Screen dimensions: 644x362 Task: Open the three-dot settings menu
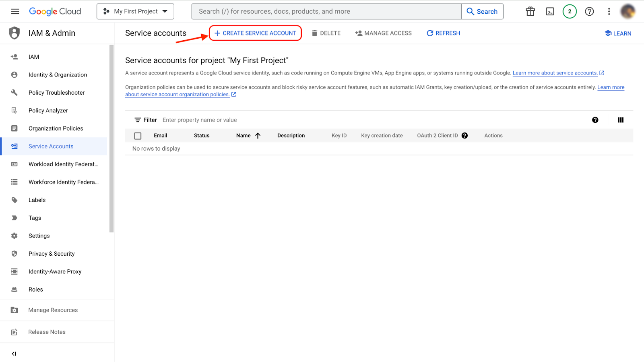pos(609,11)
